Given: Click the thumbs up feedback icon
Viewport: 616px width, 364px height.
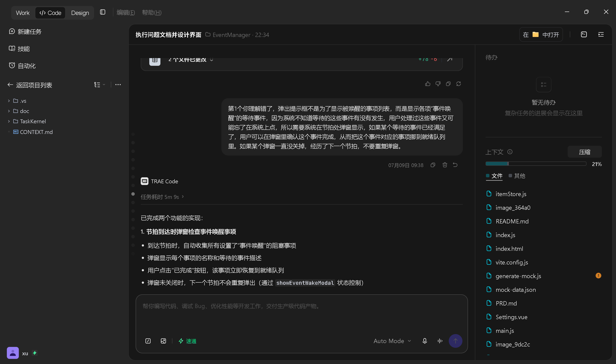Looking at the screenshot, I should pyautogui.click(x=428, y=84).
